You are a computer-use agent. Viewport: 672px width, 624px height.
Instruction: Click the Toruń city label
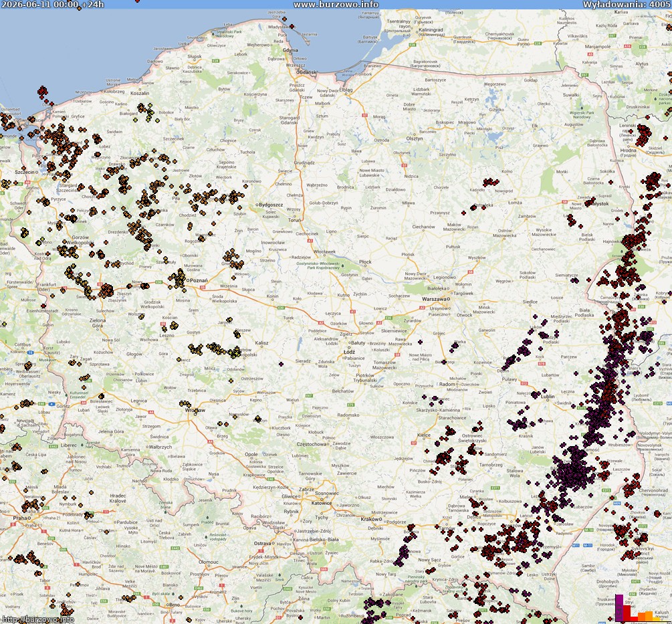click(x=294, y=220)
